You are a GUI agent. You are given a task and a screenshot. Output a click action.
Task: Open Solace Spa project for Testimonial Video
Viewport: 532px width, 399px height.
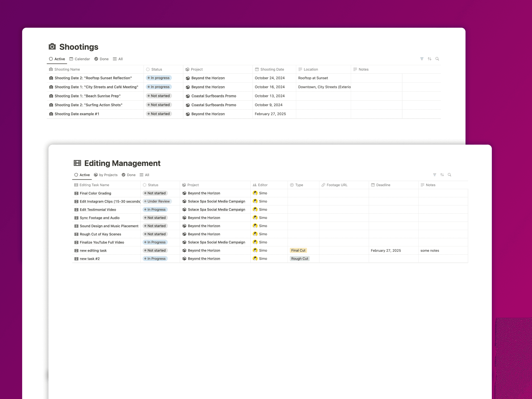pyautogui.click(x=216, y=209)
